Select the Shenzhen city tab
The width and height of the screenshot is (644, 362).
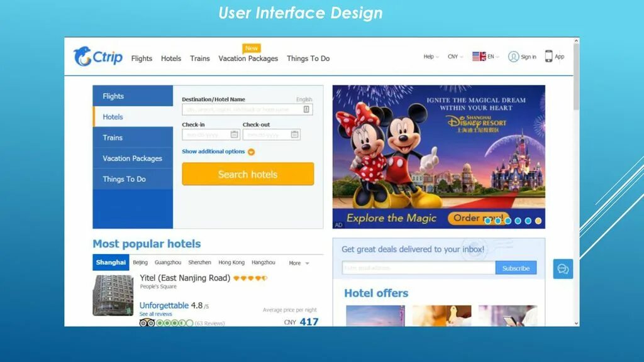click(199, 262)
